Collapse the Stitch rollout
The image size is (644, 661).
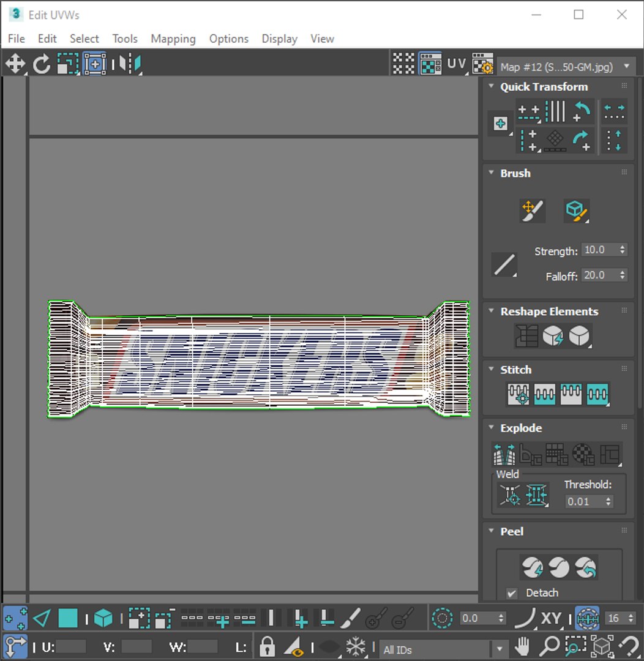tap(491, 369)
